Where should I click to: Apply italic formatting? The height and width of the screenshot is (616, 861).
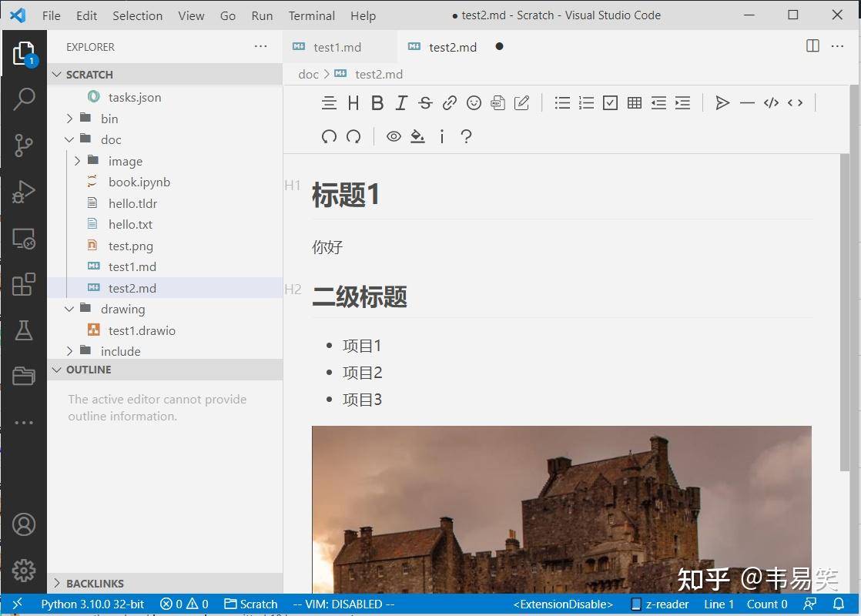point(401,102)
